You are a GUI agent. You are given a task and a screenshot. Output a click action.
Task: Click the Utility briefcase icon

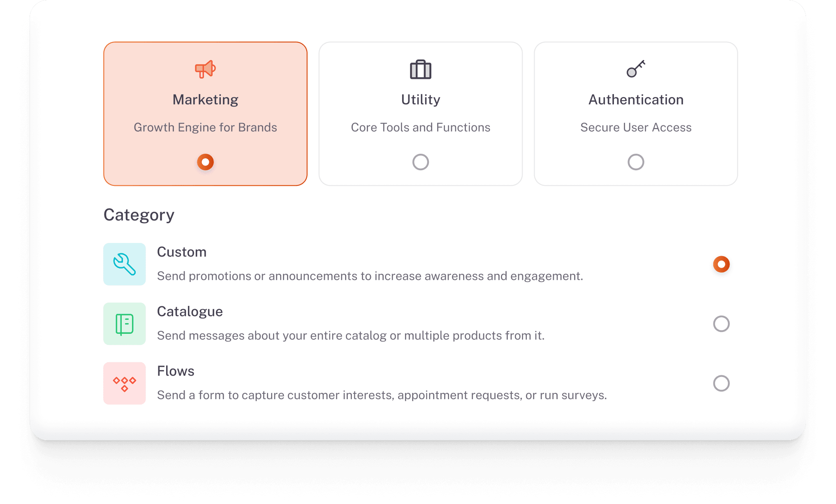[420, 69]
